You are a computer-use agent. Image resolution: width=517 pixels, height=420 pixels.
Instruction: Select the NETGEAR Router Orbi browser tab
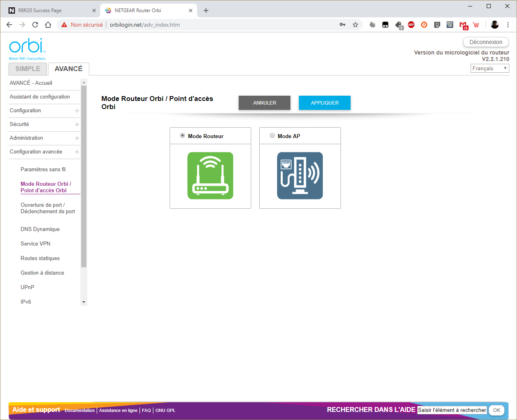click(x=149, y=10)
